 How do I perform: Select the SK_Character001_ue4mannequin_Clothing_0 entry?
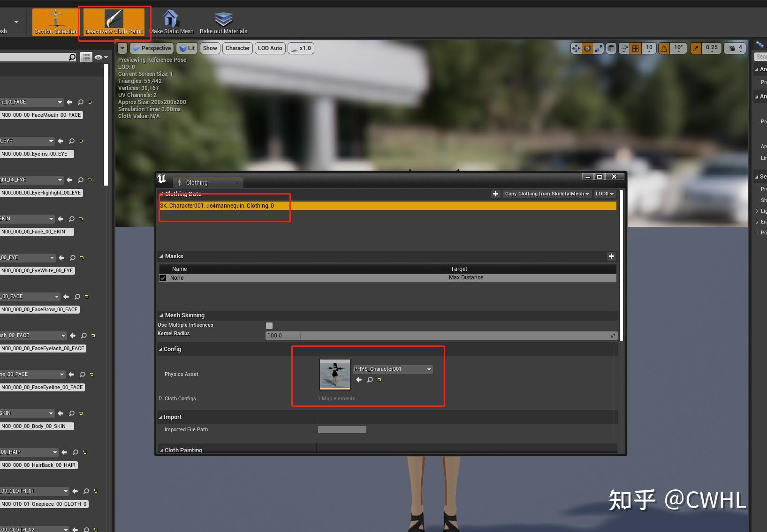pos(217,205)
